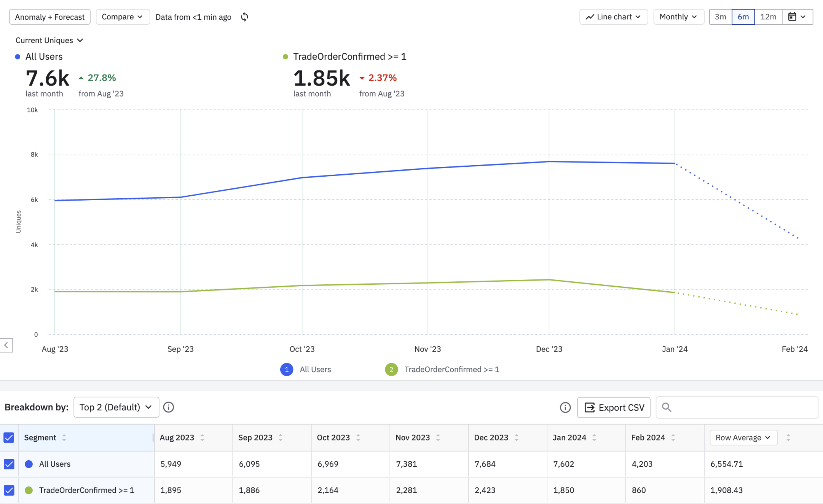Screen dimensions: 823x504
Task: Refresh data with the reload icon
Action: pyautogui.click(x=245, y=17)
